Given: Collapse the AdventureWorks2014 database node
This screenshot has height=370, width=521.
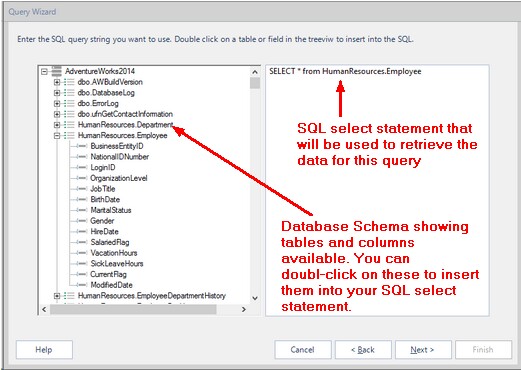Looking at the screenshot, I should click(44, 71).
